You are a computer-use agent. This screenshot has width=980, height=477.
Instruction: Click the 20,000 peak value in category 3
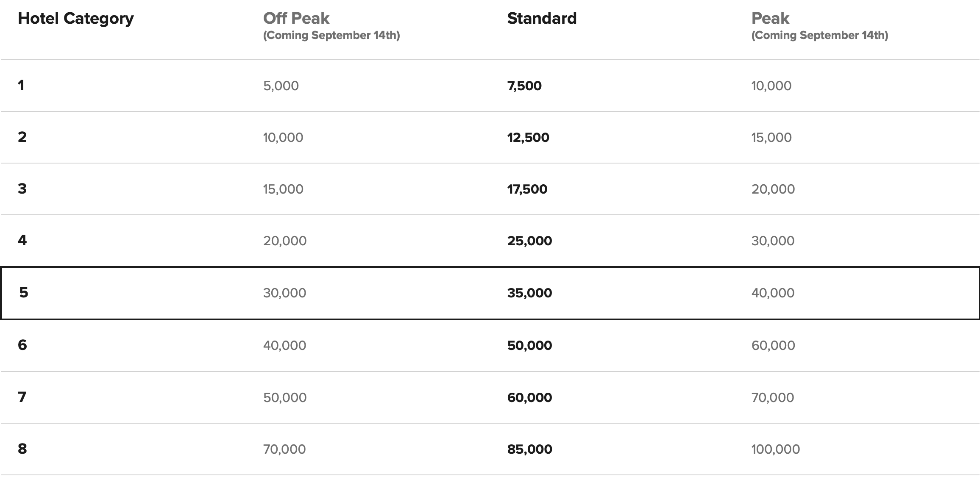click(773, 189)
